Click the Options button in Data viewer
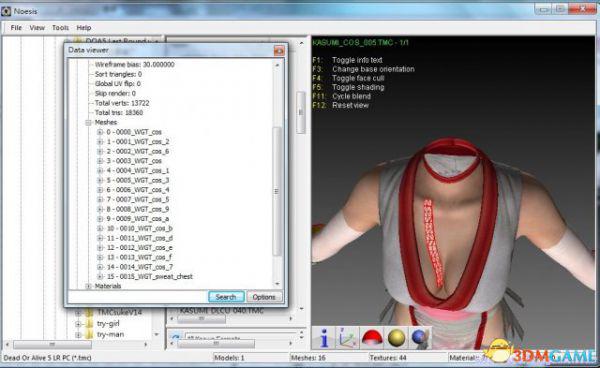600x368 pixels. pos(264,296)
